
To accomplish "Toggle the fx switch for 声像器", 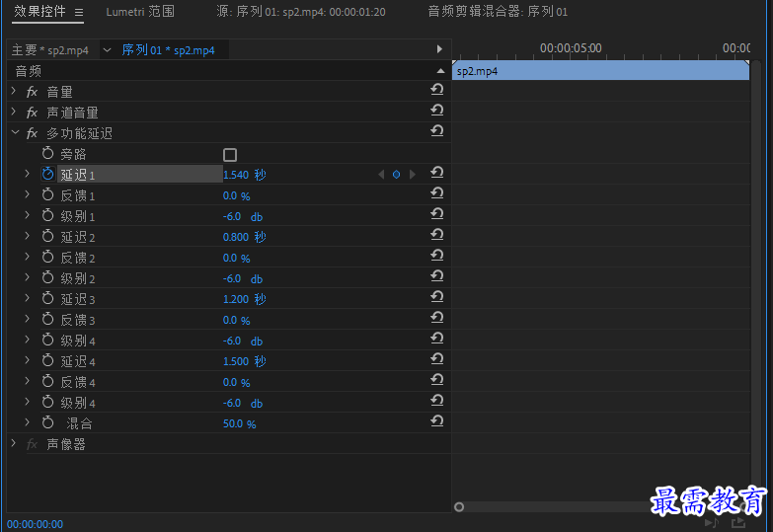I will (x=32, y=445).
